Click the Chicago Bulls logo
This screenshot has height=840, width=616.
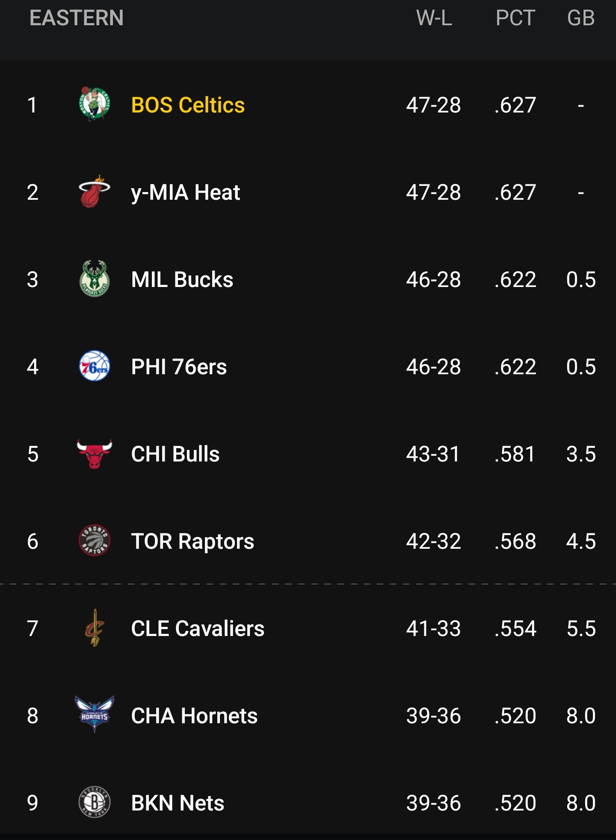(95, 453)
